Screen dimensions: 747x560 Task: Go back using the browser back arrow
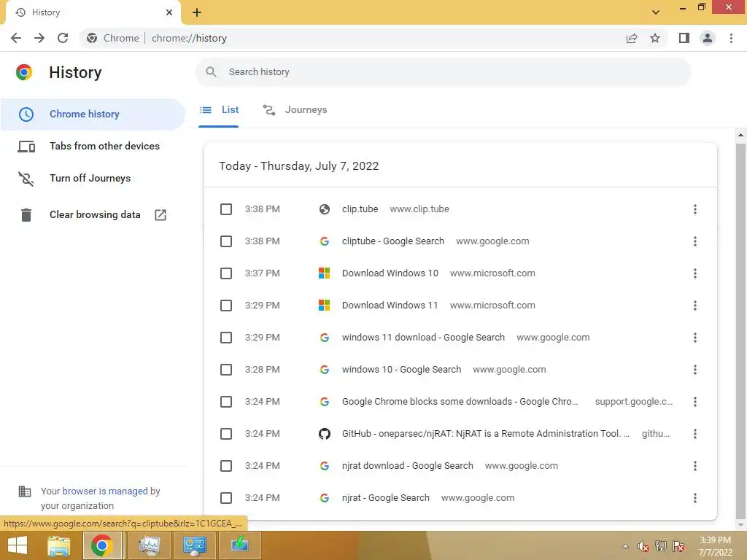pos(16,38)
